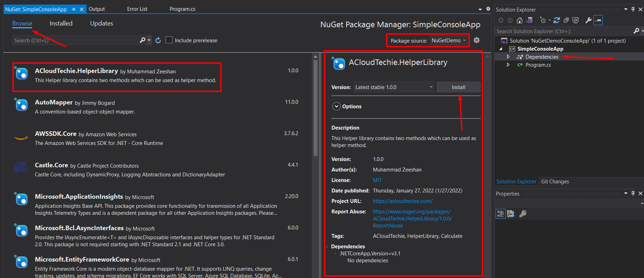Click the wrench Properties icon in Solution Explorer

coord(588,20)
